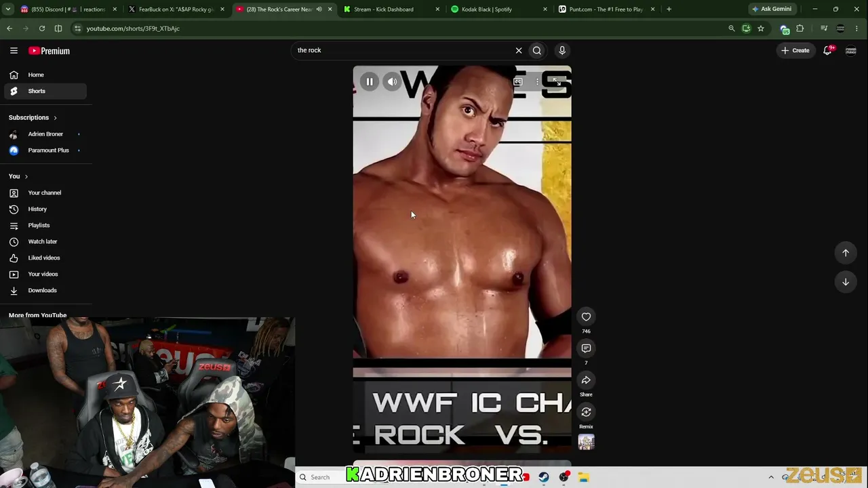Like the Short with 746 likes

coord(586,317)
